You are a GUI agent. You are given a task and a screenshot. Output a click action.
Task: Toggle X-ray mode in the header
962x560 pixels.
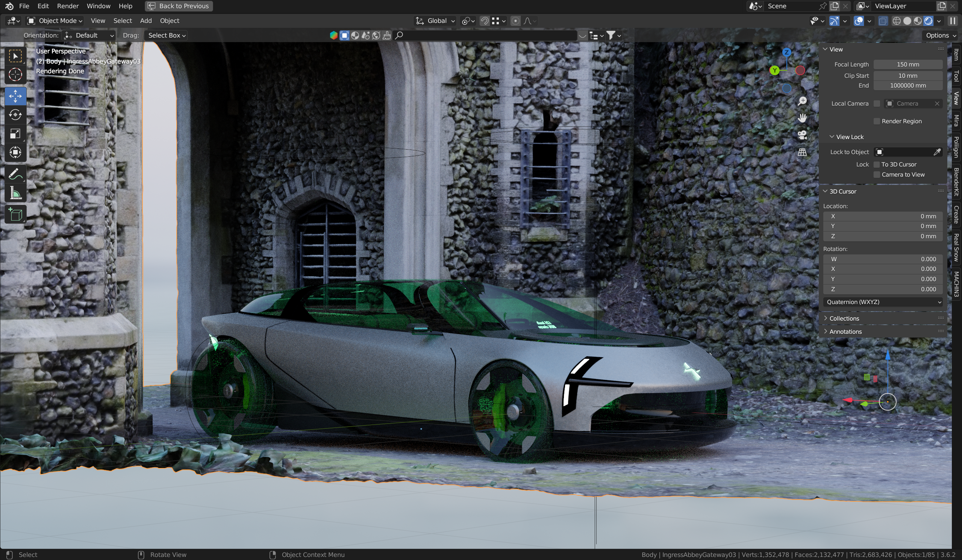883,21
